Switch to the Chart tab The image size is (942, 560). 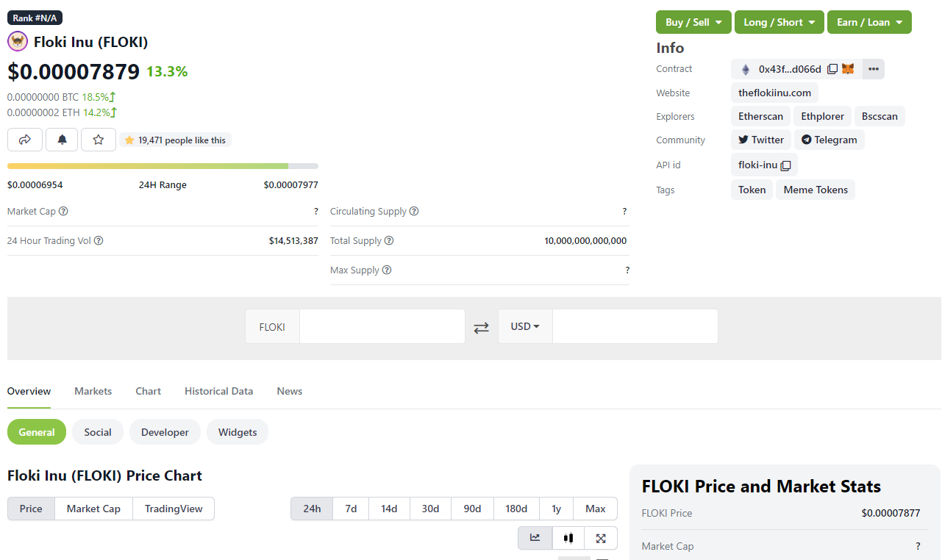click(148, 391)
